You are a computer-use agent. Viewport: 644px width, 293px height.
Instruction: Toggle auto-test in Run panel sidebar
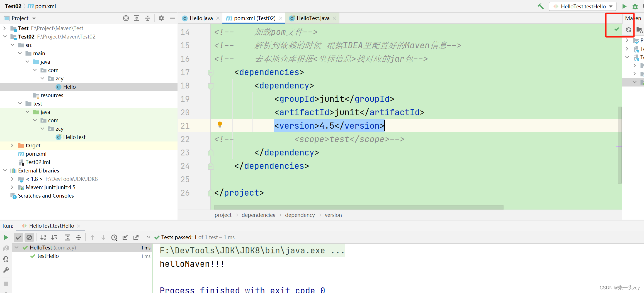click(x=6, y=259)
